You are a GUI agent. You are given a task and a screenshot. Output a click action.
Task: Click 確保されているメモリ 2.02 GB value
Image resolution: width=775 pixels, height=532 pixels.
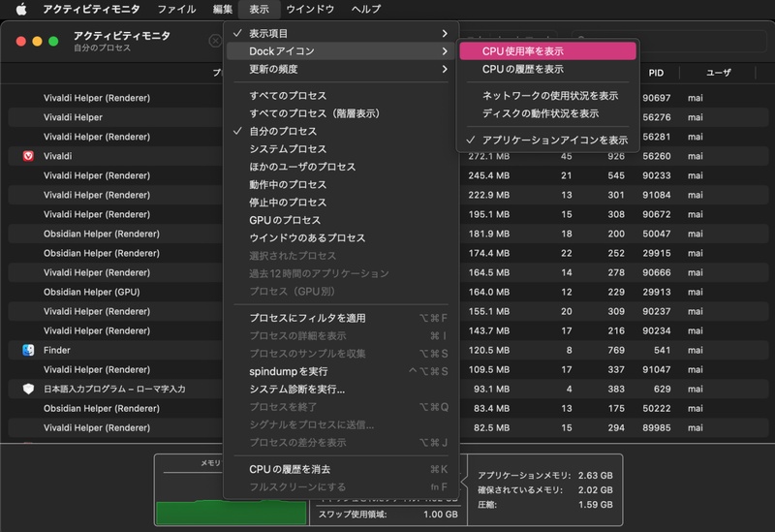point(595,490)
